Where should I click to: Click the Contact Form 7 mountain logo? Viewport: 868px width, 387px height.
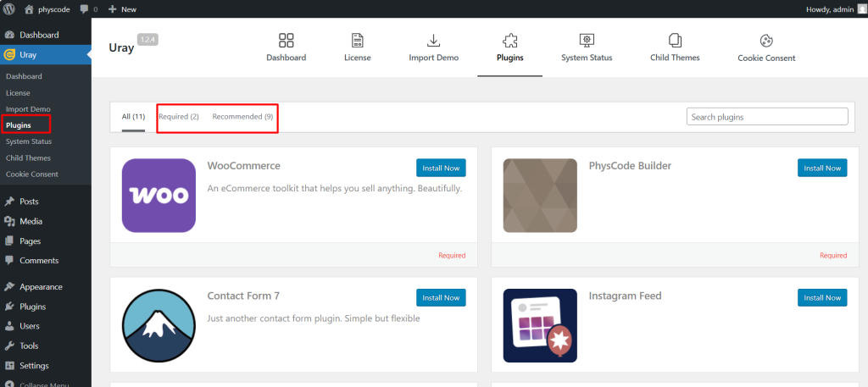[159, 326]
